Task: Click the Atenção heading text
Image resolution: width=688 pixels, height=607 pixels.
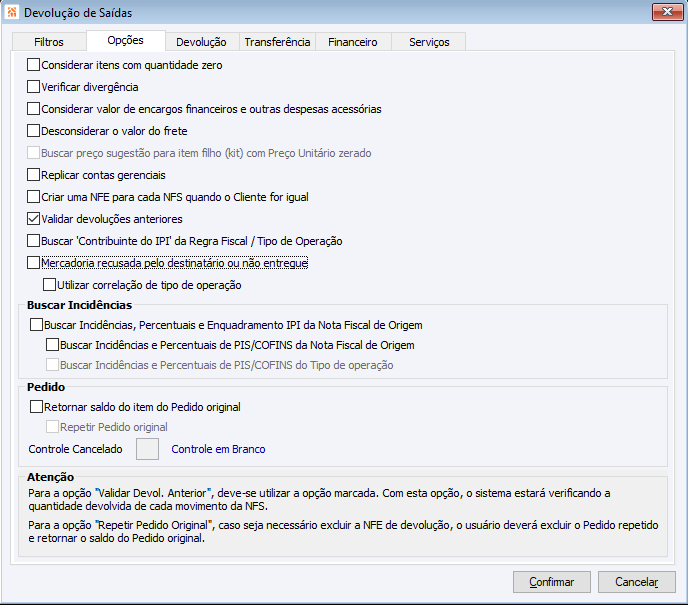Action: [x=50, y=477]
